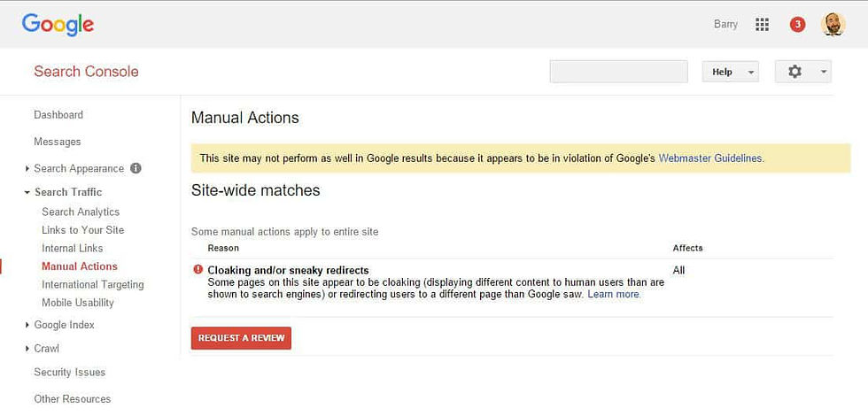Open the account profile avatar

(833, 25)
